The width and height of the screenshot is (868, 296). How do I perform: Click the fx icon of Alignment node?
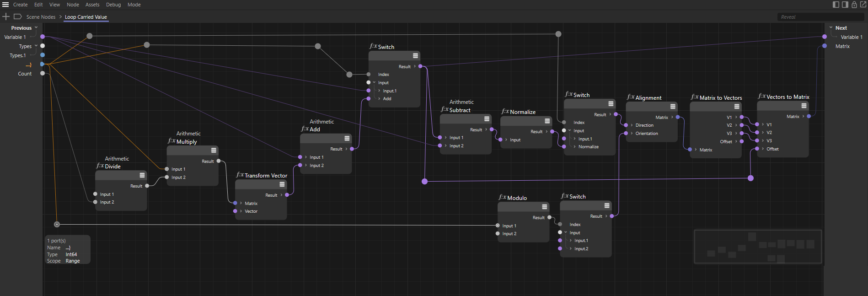pyautogui.click(x=630, y=97)
